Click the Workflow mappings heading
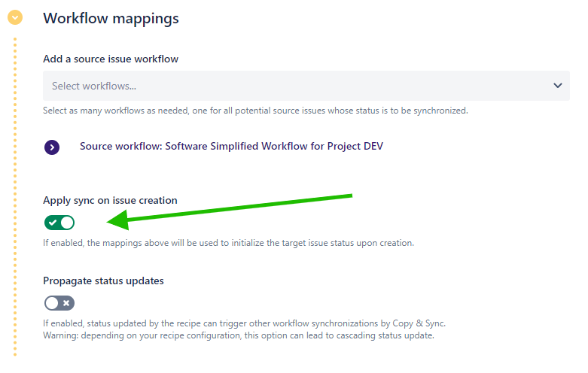The width and height of the screenshot is (588, 373). pyautogui.click(x=111, y=18)
